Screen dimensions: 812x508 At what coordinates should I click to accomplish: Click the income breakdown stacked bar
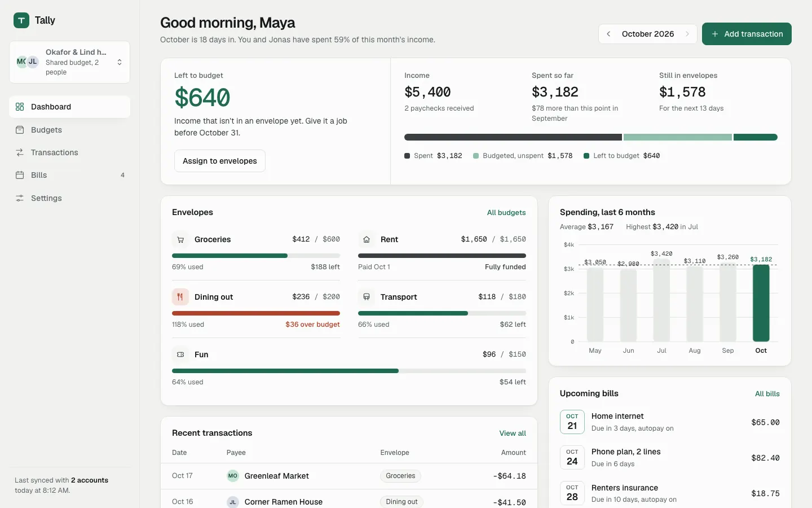(591, 137)
